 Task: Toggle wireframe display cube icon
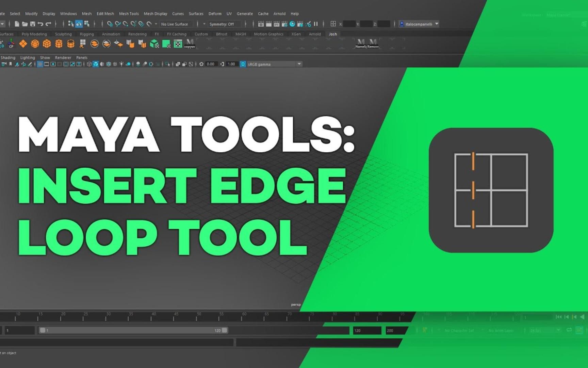point(89,64)
